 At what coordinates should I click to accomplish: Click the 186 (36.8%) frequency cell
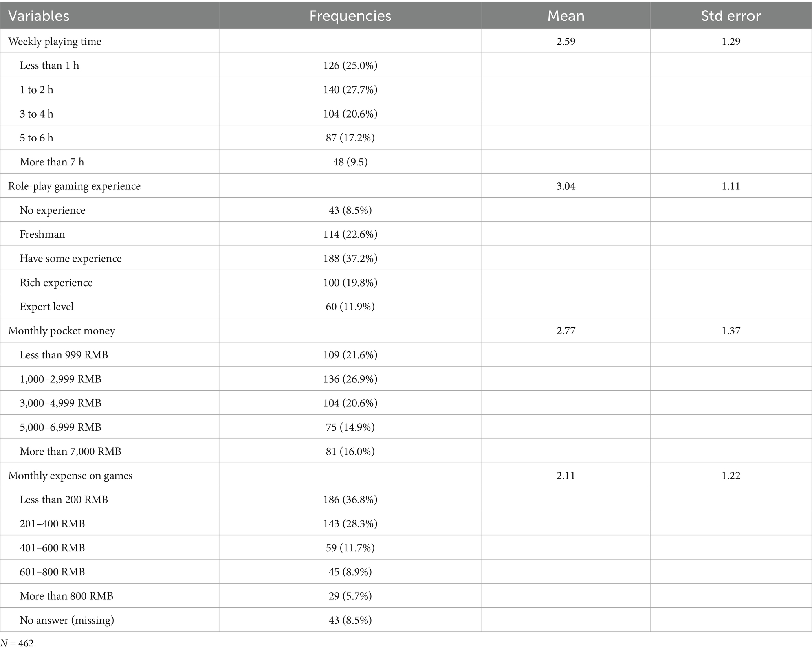pos(350,499)
